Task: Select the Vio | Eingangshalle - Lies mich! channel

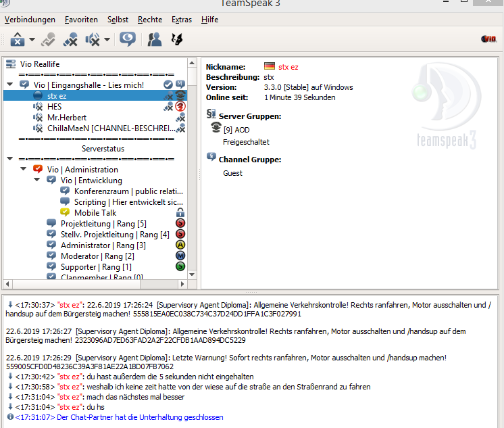Action: coord(89,85)
